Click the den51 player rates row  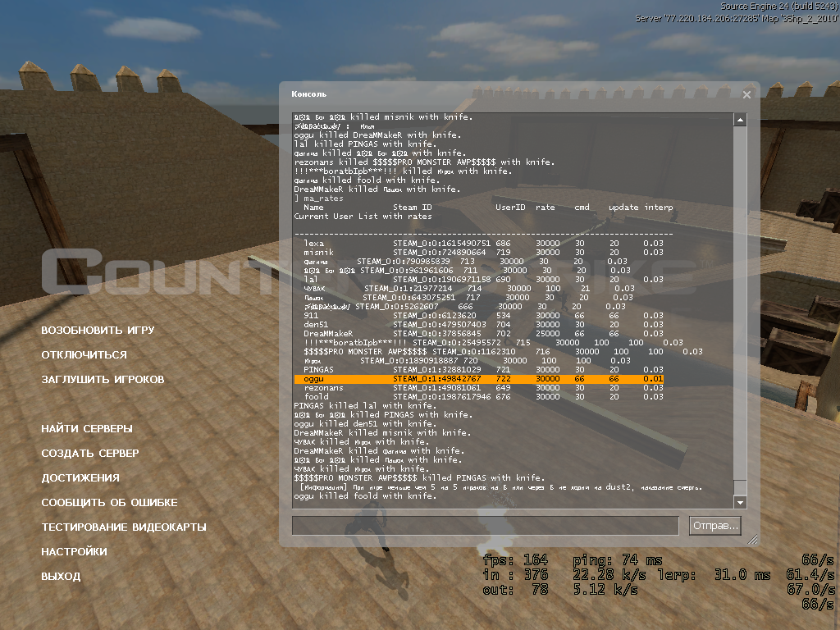tap(483, 325)
